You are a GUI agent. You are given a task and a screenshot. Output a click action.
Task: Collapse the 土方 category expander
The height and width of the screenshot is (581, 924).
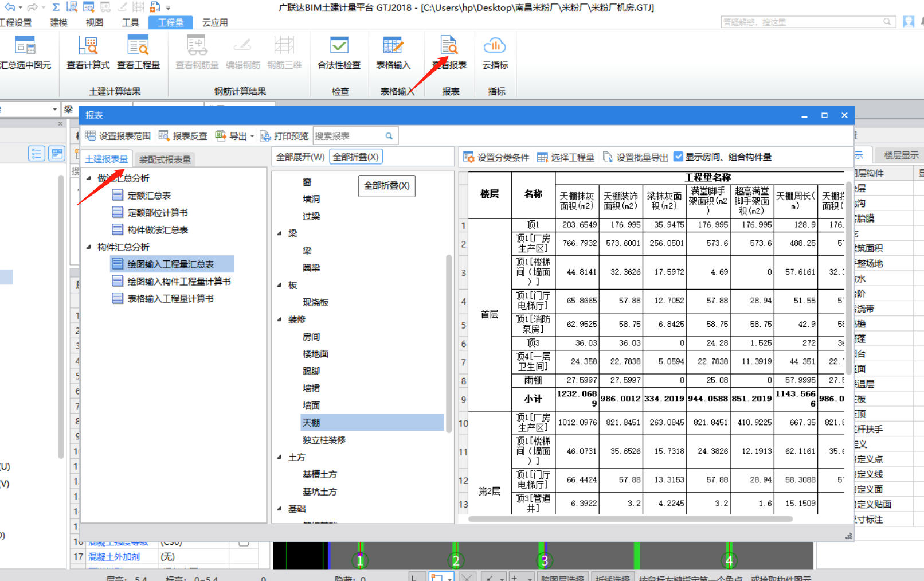pos(280,457)
